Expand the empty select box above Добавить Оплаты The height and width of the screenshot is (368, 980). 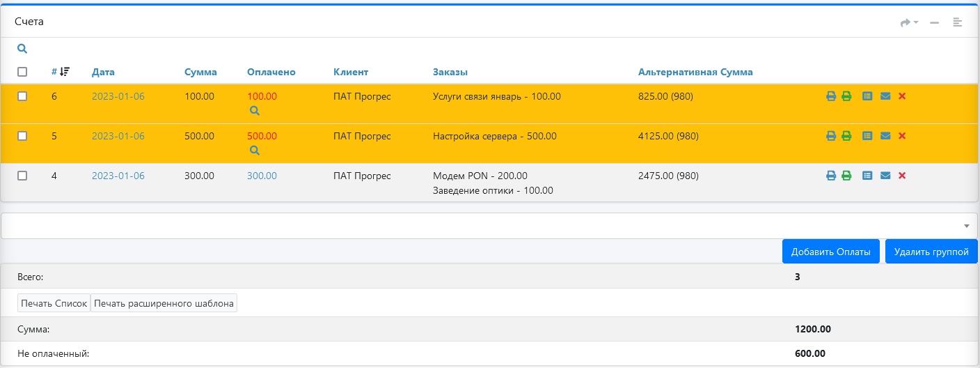click(x=489, y=226)
